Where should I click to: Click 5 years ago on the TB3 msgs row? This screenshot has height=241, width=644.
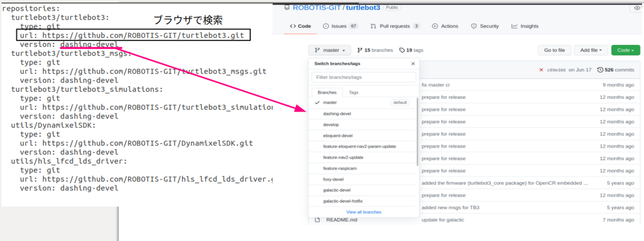pos(621,207)
